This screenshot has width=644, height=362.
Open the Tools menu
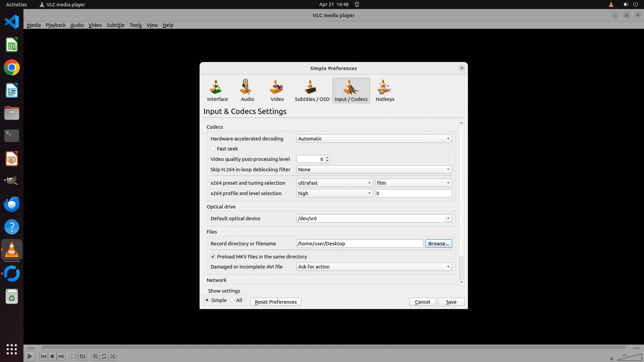coord(136,25)
